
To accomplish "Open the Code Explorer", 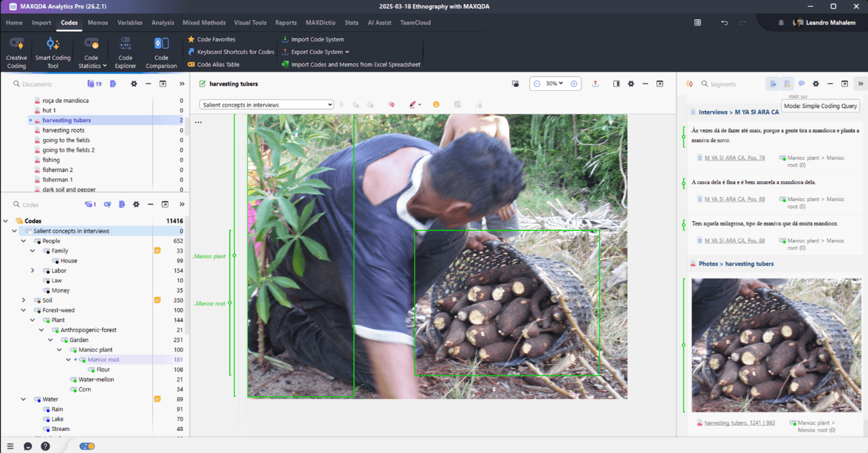I will pyautogui.click(x=125, y=52).
